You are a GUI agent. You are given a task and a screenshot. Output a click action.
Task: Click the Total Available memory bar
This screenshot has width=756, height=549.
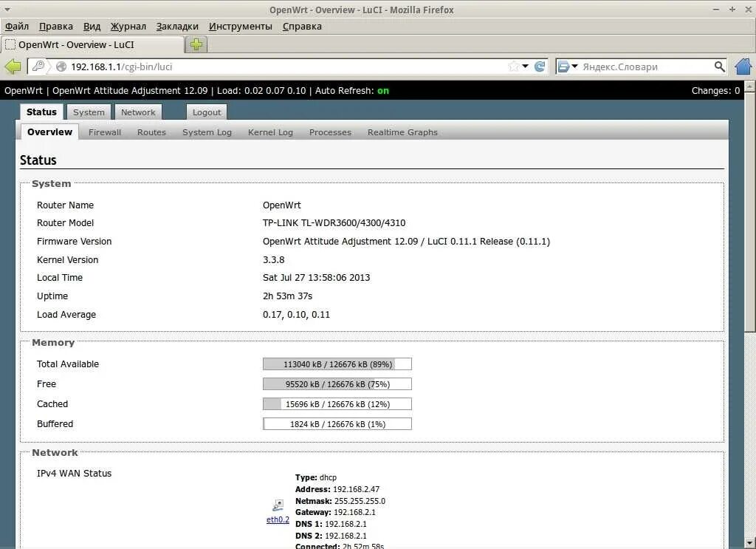pos(337,364)
